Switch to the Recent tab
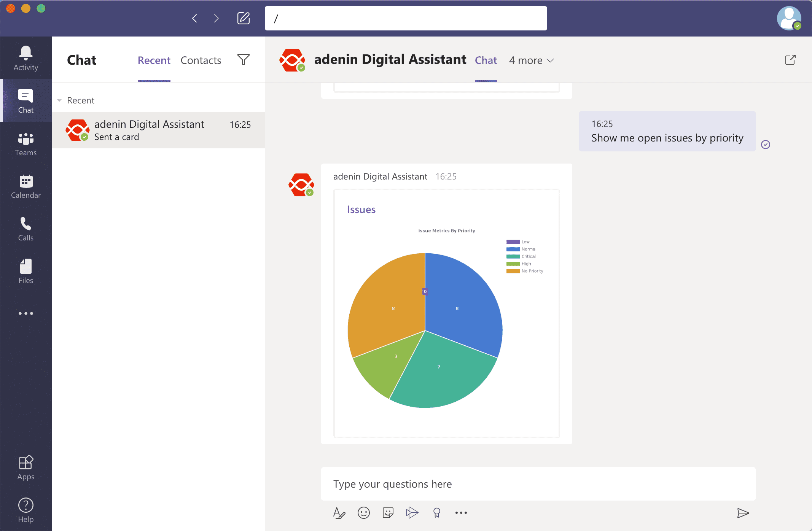 point(154,60)
